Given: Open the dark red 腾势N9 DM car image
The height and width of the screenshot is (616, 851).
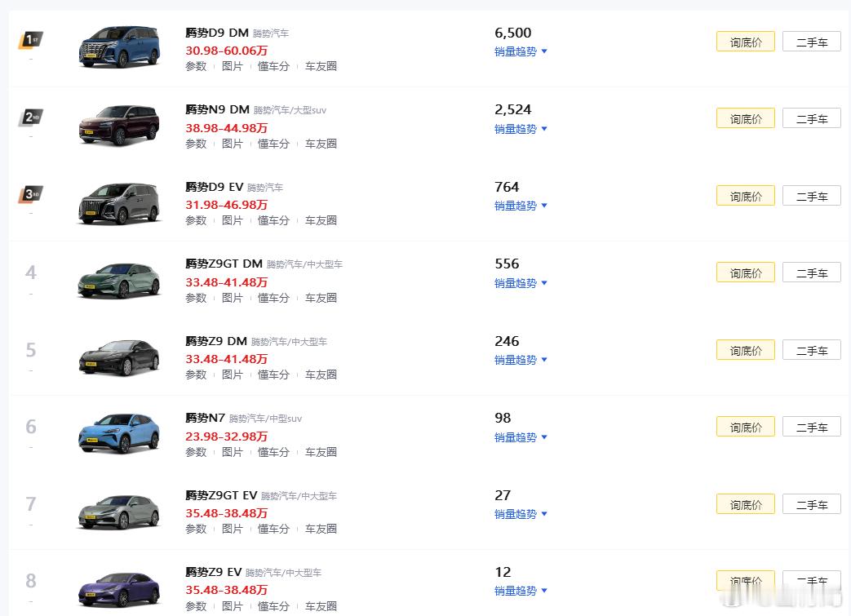Looking at the screenshot, I should coord(119,123).
